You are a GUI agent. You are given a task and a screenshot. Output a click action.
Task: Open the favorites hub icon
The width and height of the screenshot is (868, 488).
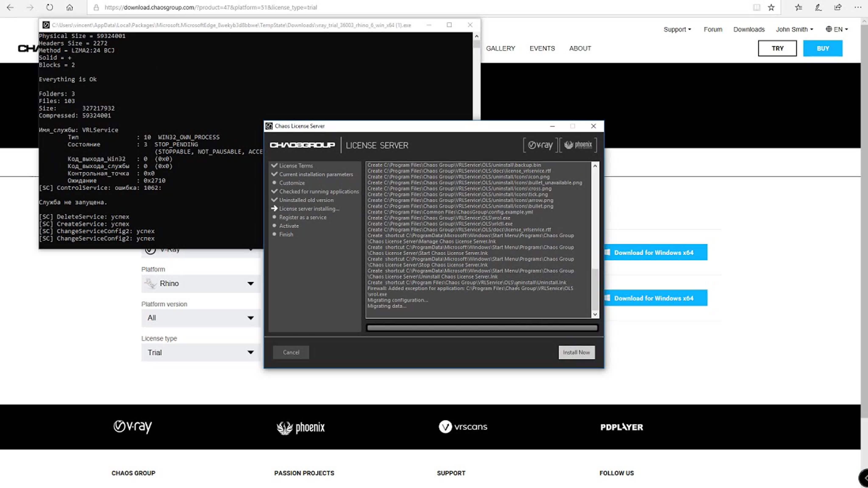coord(798,7)
